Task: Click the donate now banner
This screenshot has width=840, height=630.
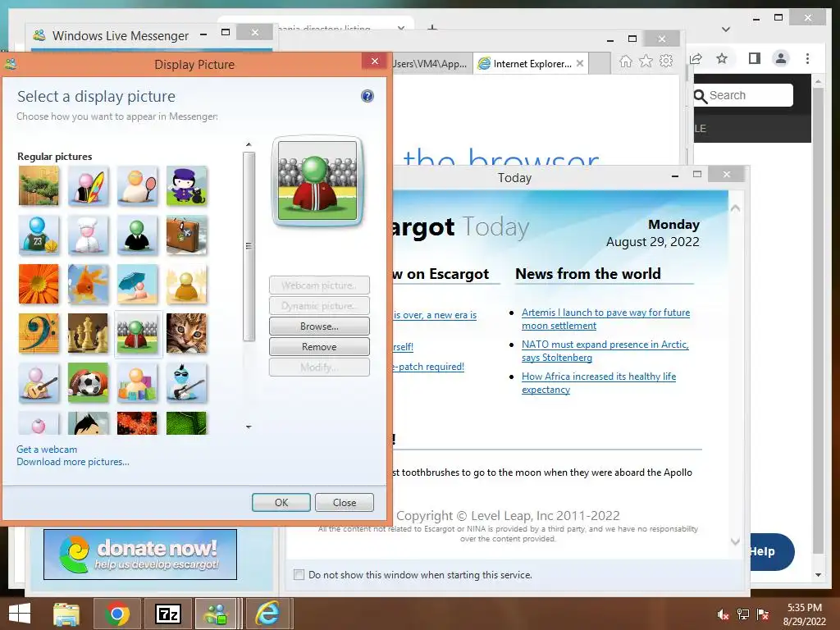Action: (x=140, y=555)
